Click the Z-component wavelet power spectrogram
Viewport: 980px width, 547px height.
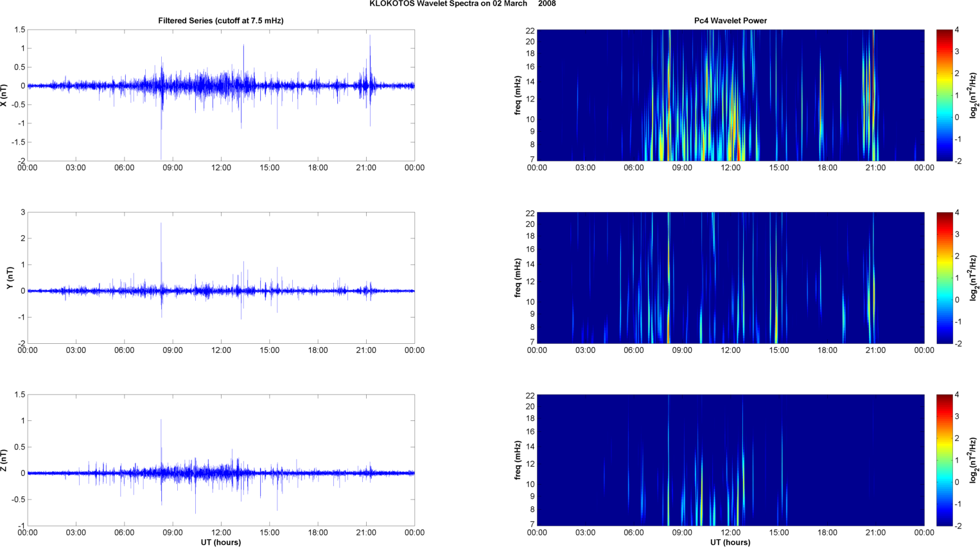tap(730, 460)
